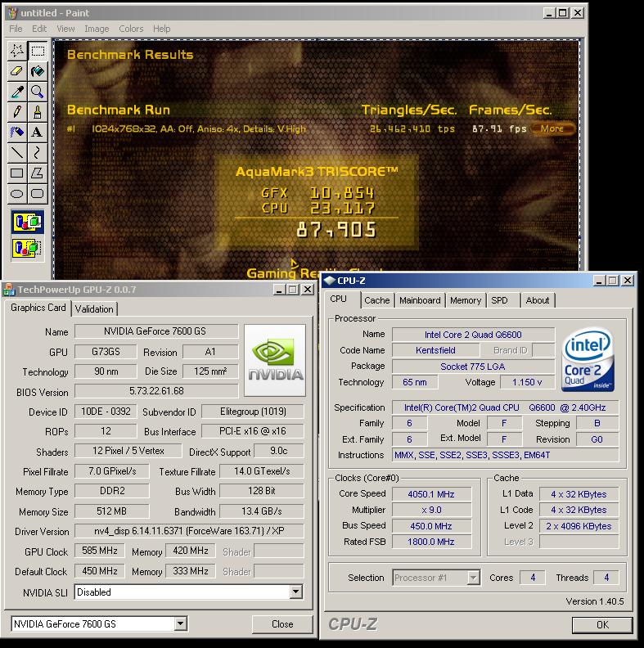Click the NVIDIA logo in GPU-Z
The height and width of the screenshot is (648, 644).
click(275, 360)
